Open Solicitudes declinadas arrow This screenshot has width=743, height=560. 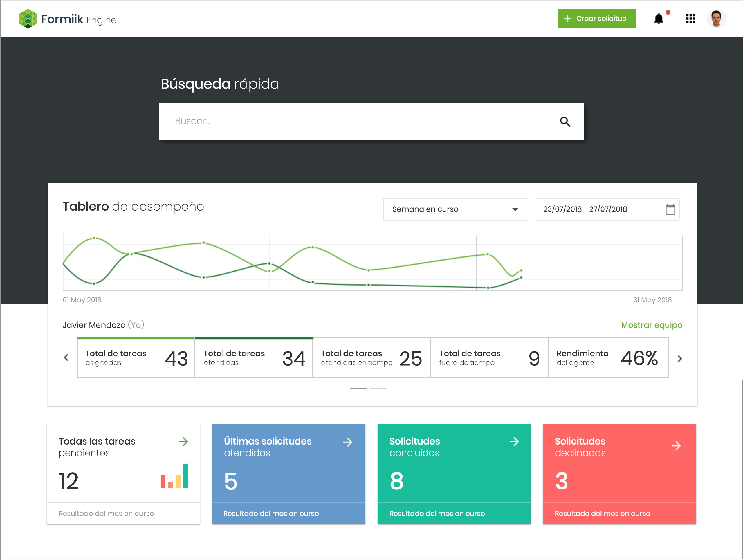(676, 446)
